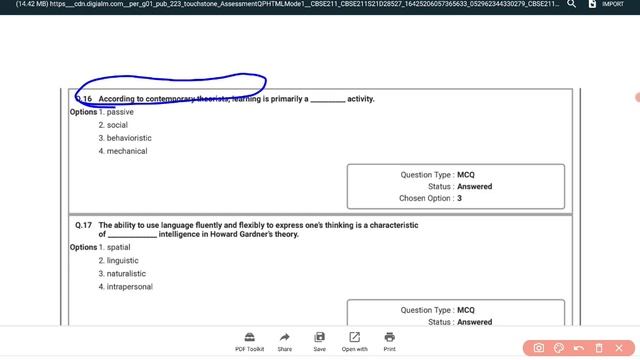Open the annotation color palette

(x=559, y=348)
